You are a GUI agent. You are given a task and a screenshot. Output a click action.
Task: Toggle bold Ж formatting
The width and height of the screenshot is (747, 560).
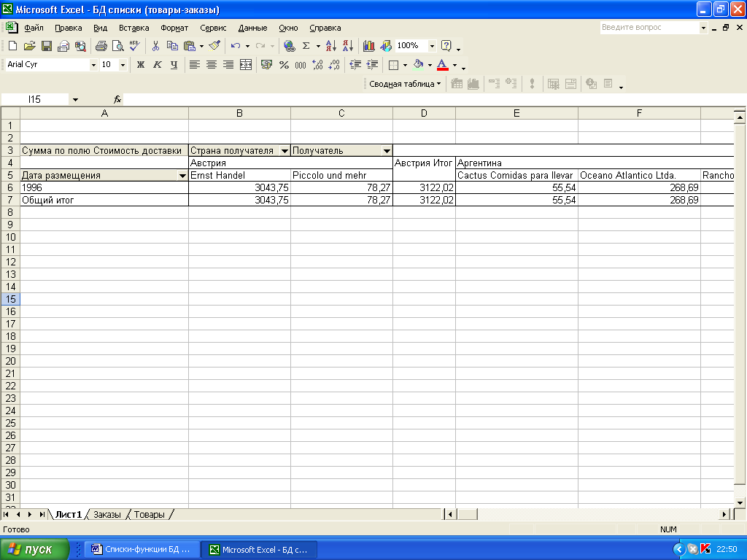(141, 65)
